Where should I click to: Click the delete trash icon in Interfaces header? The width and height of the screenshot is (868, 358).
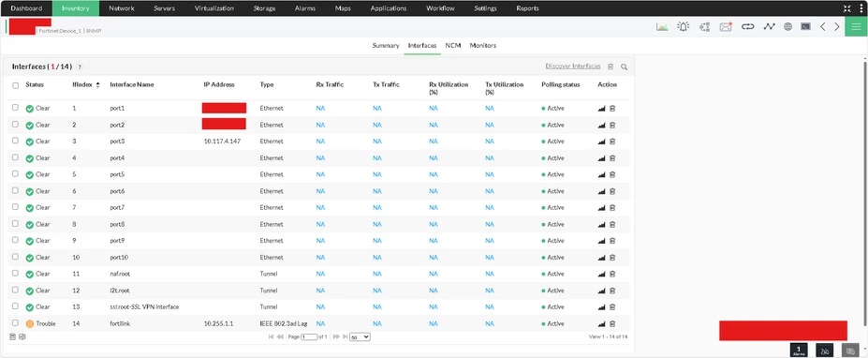pyautogui.click(x=611, y=67)
